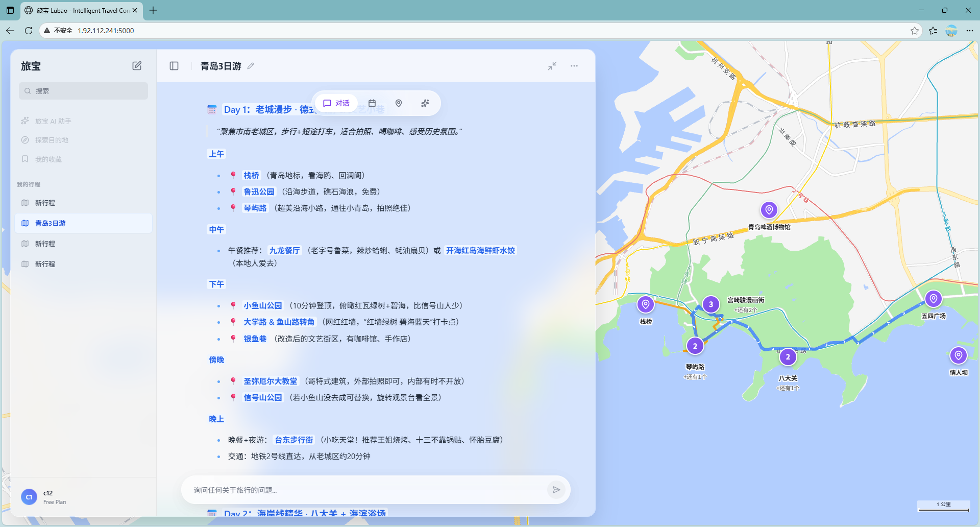Image resolution: width=980 pixels, height=527 pixels.
Task: Open the 圣弥厄尔大教堂 link
Action: 271,381
